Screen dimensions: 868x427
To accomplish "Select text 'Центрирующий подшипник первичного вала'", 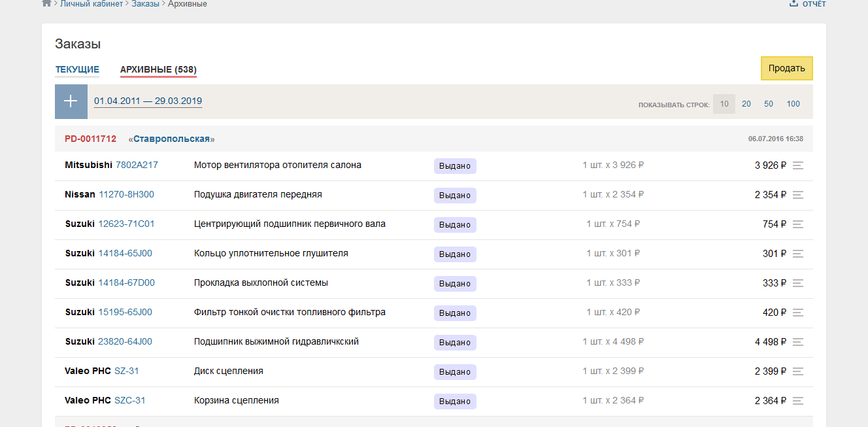I will tap(290, 224).
